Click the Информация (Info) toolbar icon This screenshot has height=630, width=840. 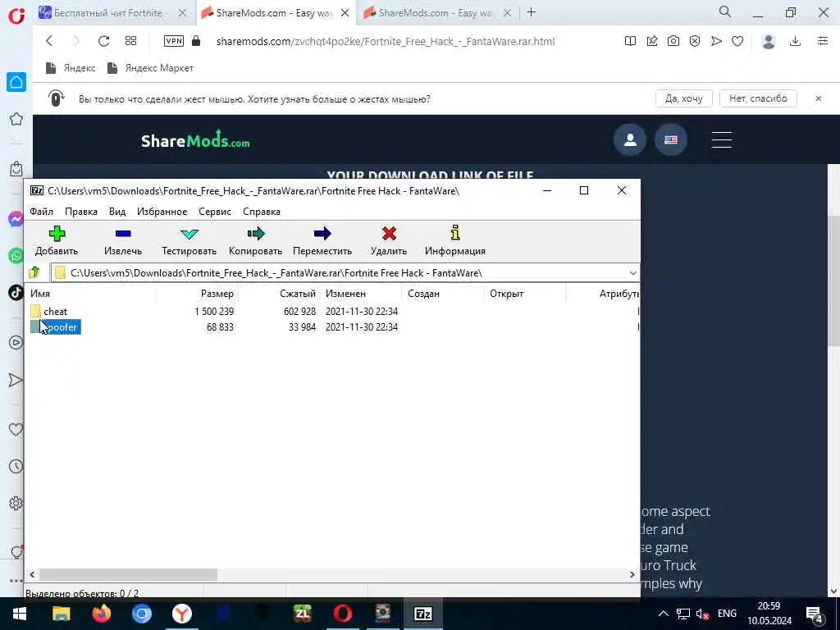coord(454,232)
